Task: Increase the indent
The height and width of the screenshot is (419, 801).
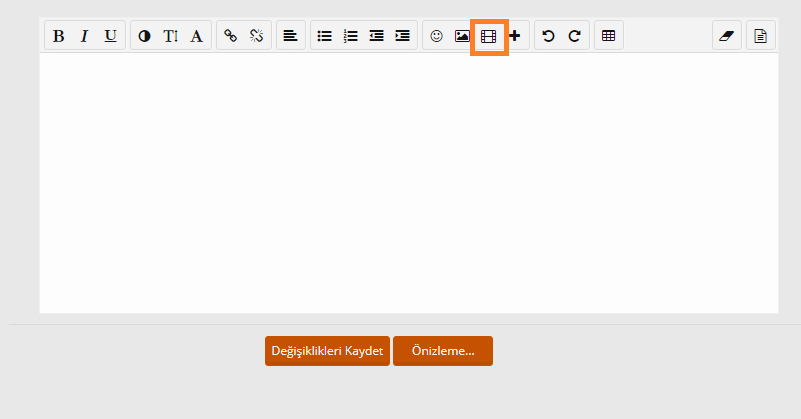Action: [x=403, y=36]
